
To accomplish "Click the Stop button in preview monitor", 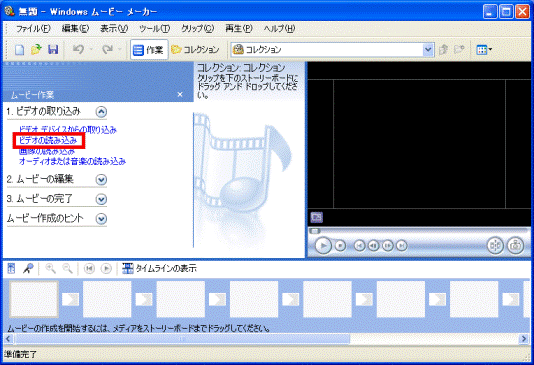I will [340, 245].
